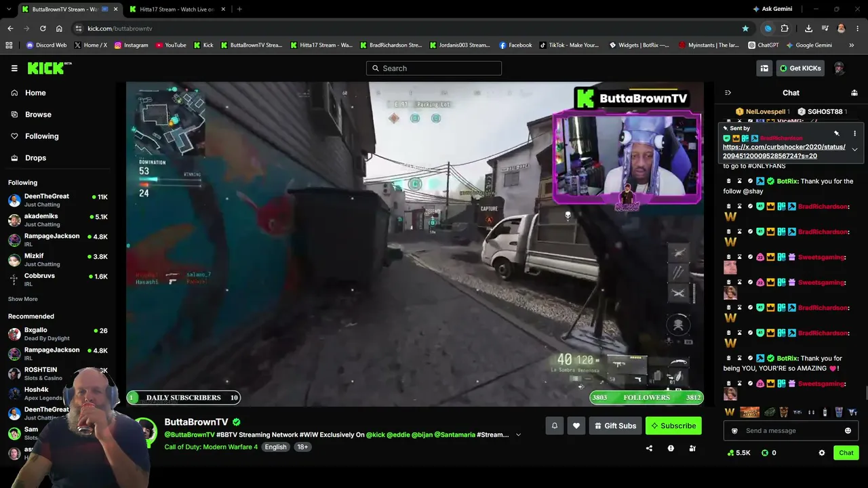Image resolution: width=868 pixels, height=488 pixels.
Task: Open Browse in Kick sidebar
Action: click(x=31, y=115)
